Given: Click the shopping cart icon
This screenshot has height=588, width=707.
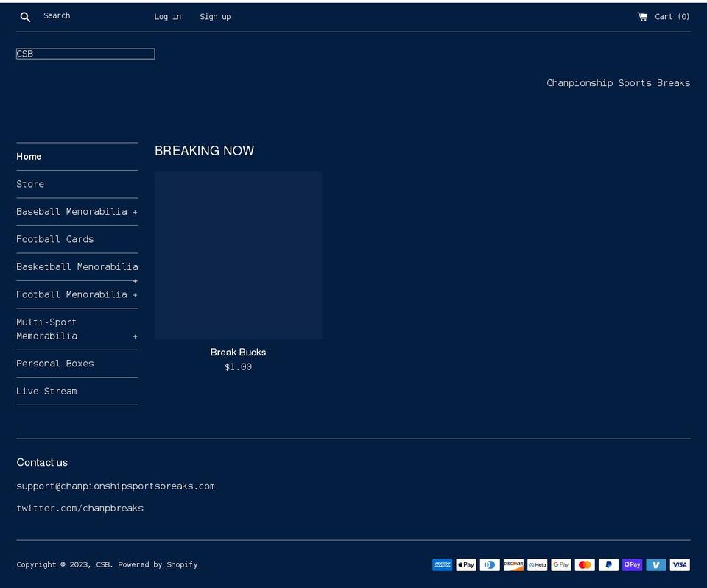Looking at the screenshot, I should (x=643, y=16).
